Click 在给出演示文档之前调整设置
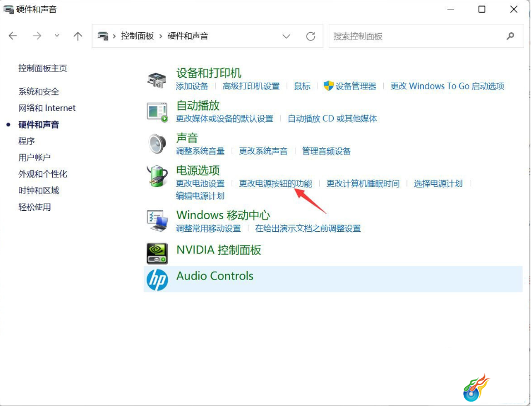Viewport: 532px width, 406px height. pos(308,229)
